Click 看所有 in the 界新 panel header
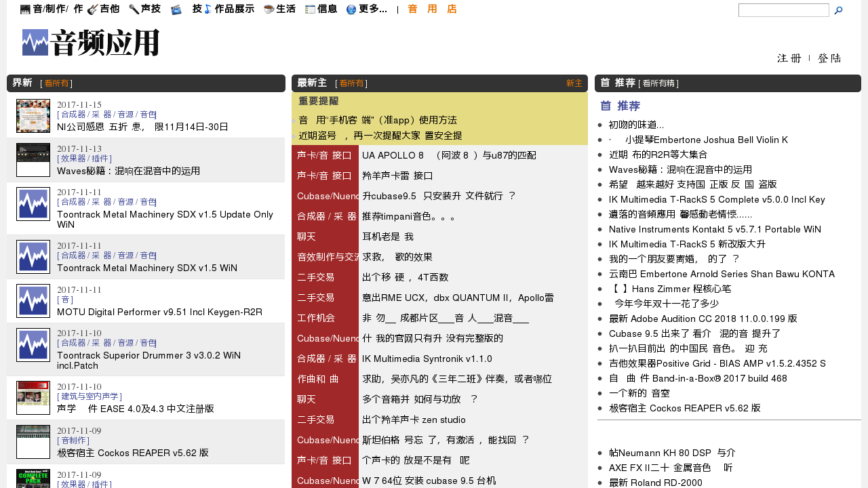 [56, 83]
